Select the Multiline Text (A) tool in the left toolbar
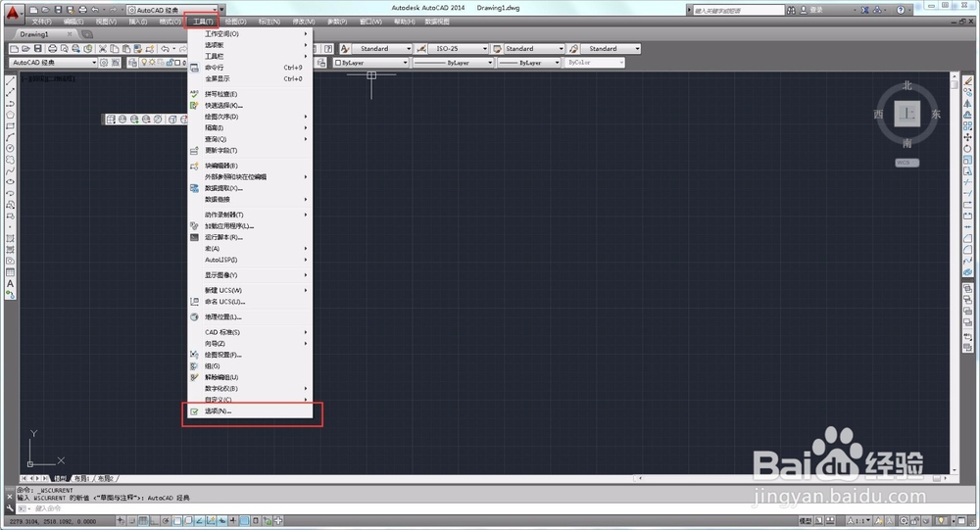 [10, 284]
